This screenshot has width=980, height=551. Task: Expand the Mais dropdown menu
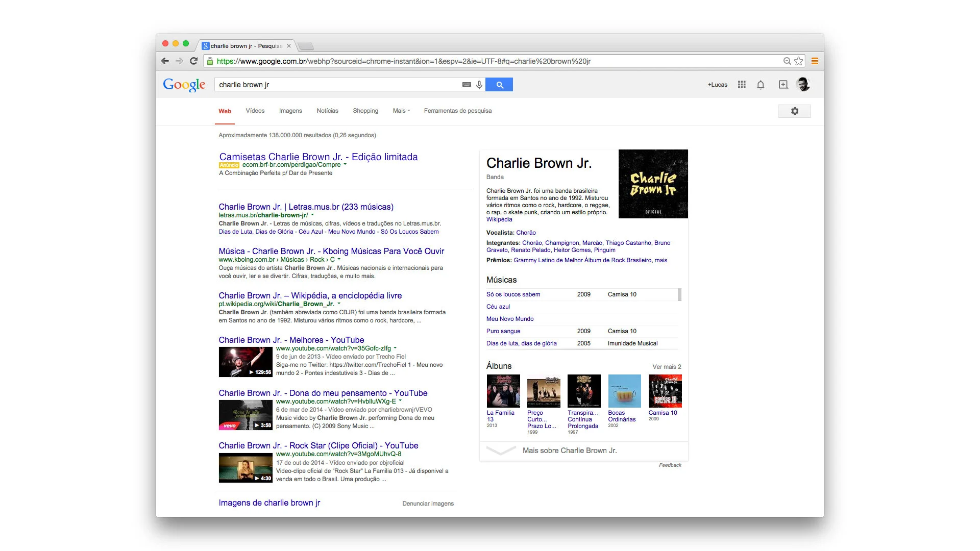(x=401, y=111)
